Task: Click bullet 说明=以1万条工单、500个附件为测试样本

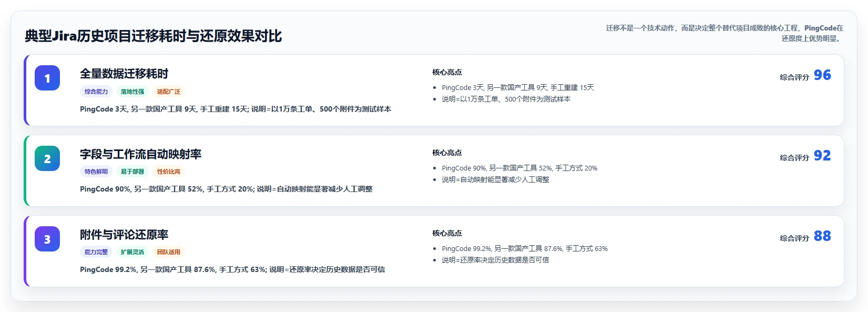Action: [506, 99]
